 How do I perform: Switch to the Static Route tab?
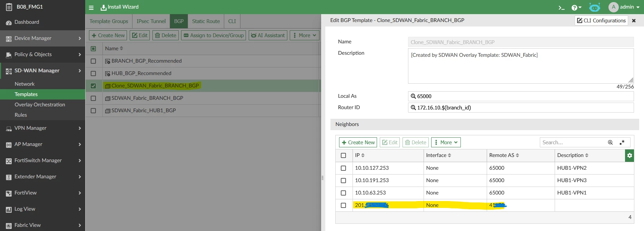click(x=206, y=21)
